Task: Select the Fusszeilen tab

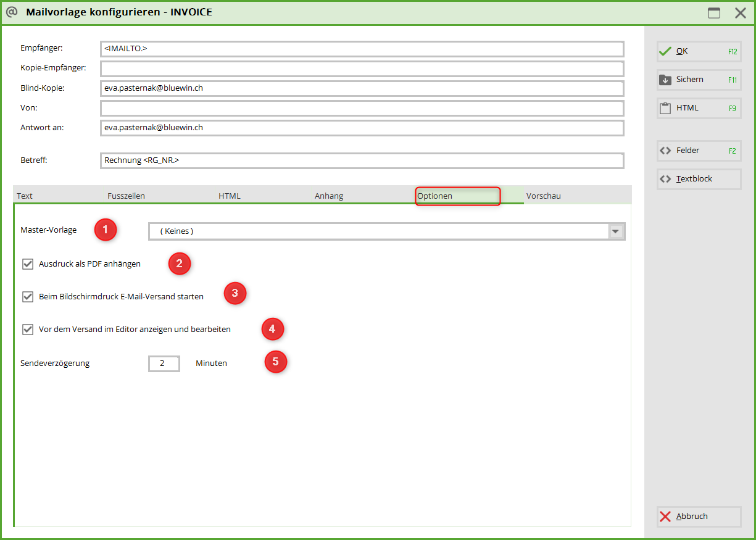Action: 126,196
